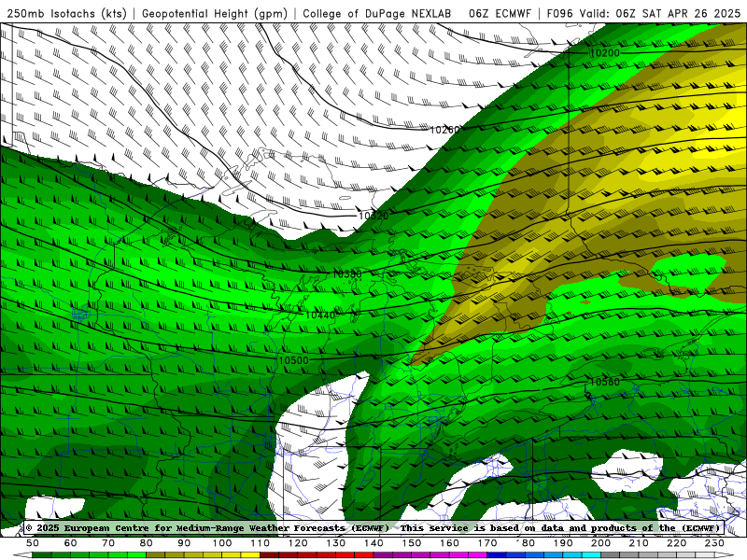Click the 160 value on the color scale
Screen dimensions: 747x560
tap(449, 543)
